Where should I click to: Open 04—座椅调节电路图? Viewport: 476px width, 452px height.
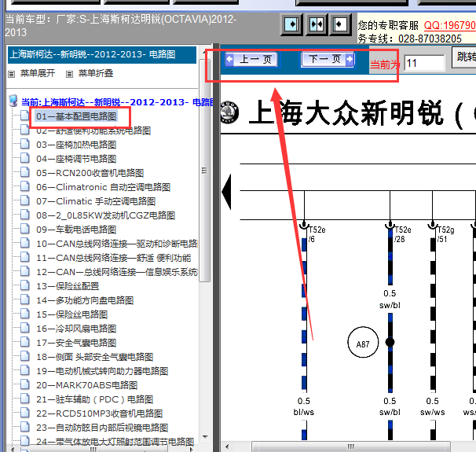[x=76, y=159]
